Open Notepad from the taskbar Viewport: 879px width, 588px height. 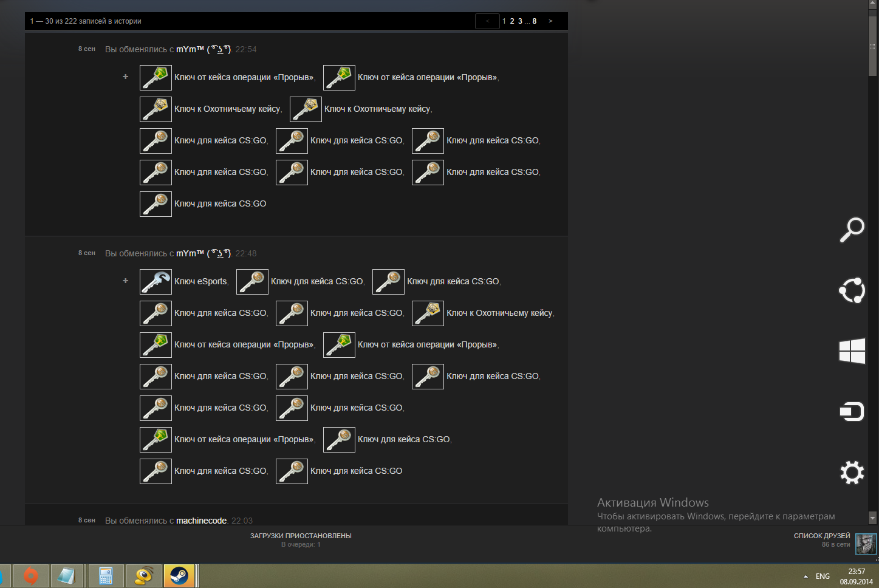click(67, 576)
